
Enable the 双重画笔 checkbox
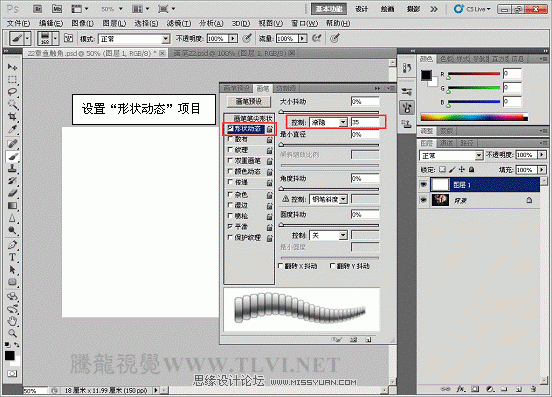click(x=230, y=160)
